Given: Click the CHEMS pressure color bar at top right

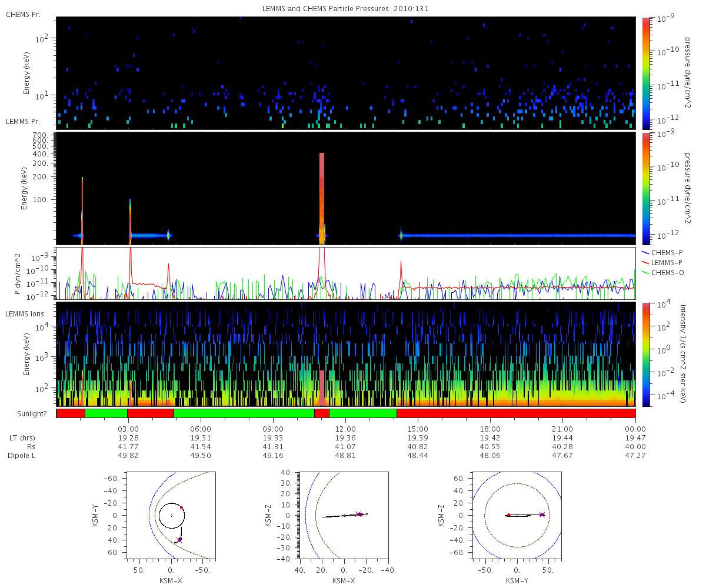Looking at the screenshot, I should coord(645,73).
